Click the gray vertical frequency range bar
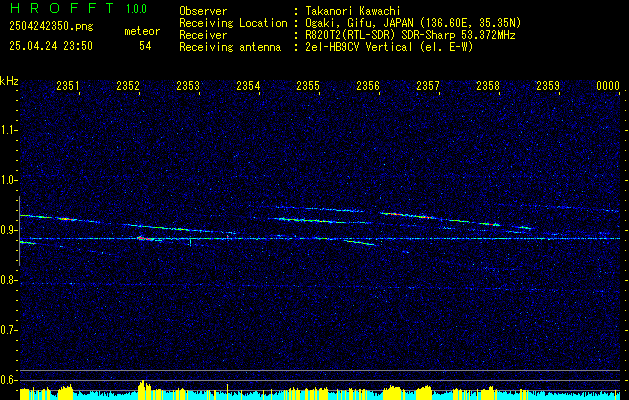The width and height of the screenshot is (629, 400). tap(19, 231)
